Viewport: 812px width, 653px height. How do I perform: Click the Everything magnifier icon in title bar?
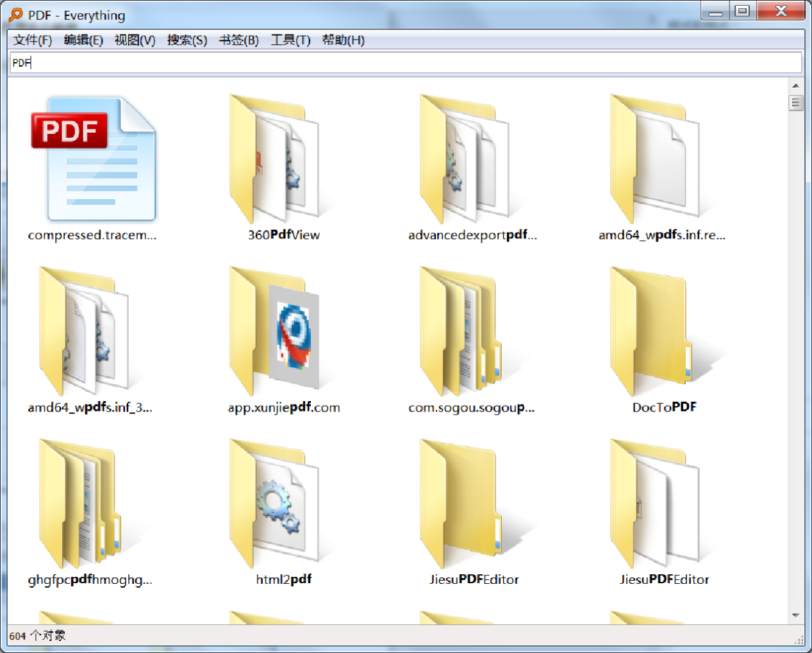coord(15,15)
